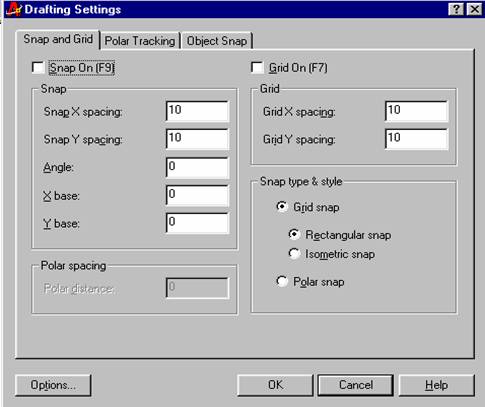The height and width of the screenshot is (407, 485).
Task: Click the AutoCAD icon in title bar
Action: (x=13, y=9)
